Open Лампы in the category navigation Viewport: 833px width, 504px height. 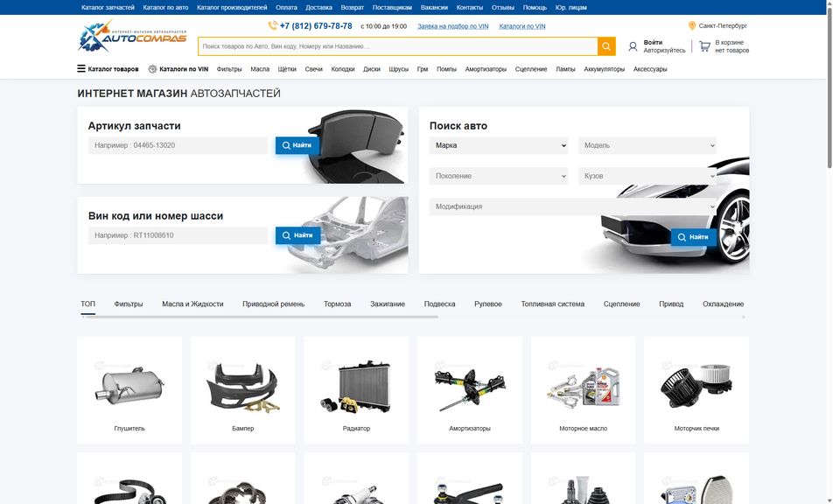[x=565, y=69]
